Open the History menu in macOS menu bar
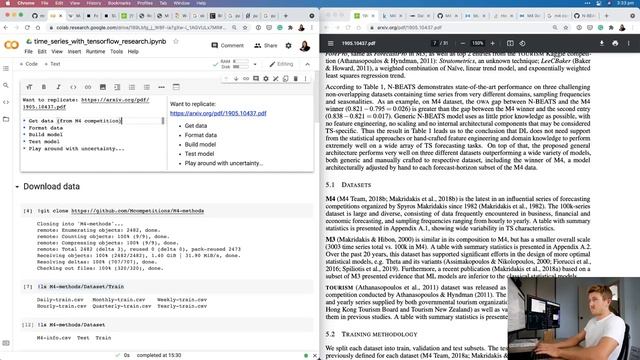The width and height of the screenshot is (640, 360). point(93,3)
